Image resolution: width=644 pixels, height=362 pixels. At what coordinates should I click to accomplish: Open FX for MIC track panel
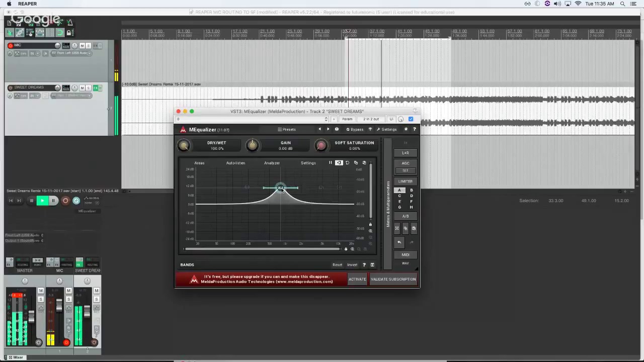point(96,46)
